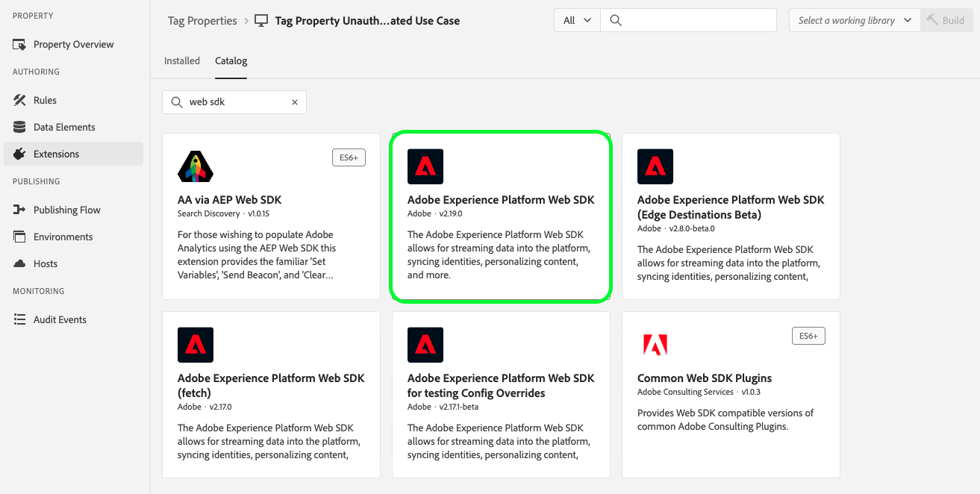Open Environments section
This screenshot has height=494, width=980.
[63, 237]
